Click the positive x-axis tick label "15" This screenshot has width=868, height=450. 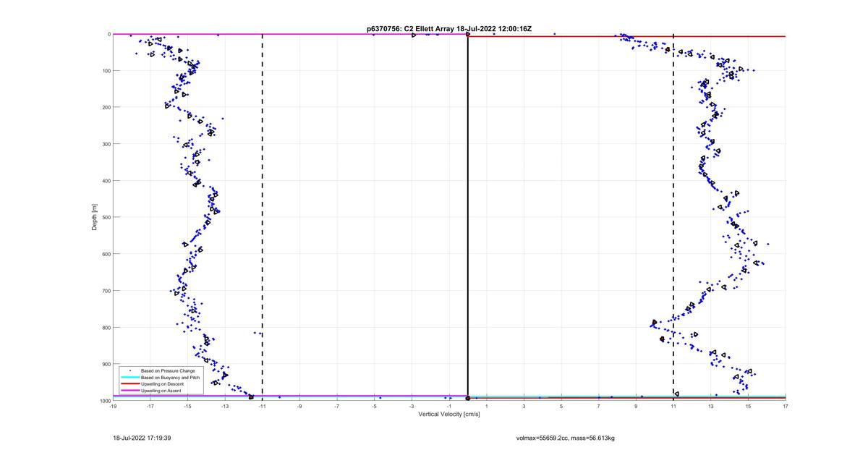click(x=749, y=406)
